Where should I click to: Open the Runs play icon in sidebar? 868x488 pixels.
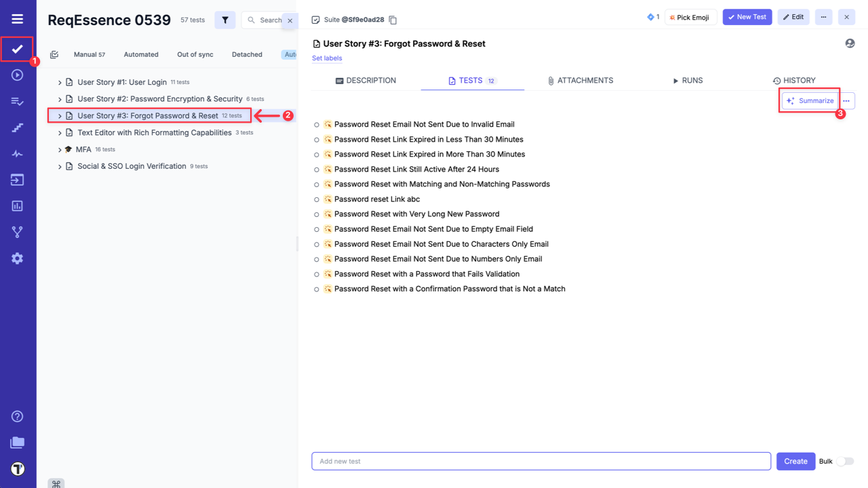pyautogui.click(x=18, y=75)
